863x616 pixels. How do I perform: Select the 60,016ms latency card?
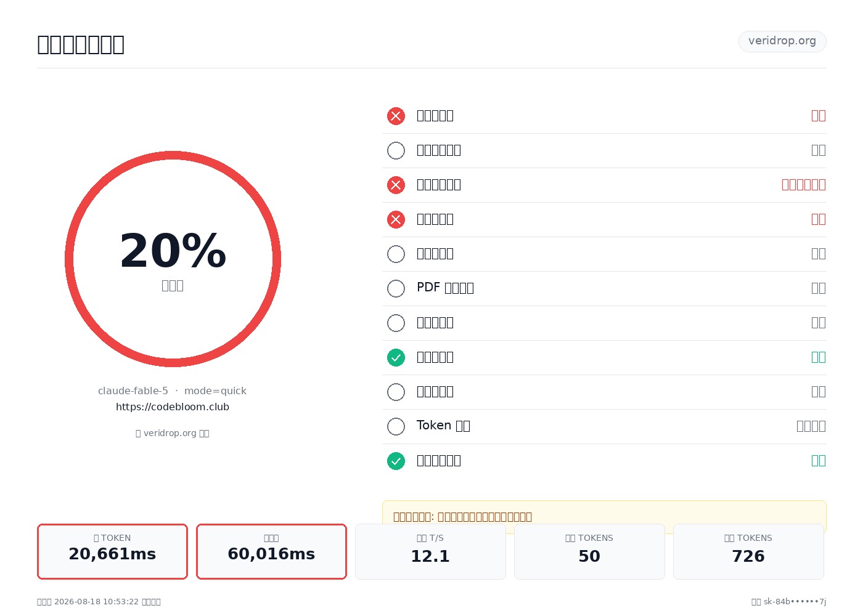coord(271,551)
